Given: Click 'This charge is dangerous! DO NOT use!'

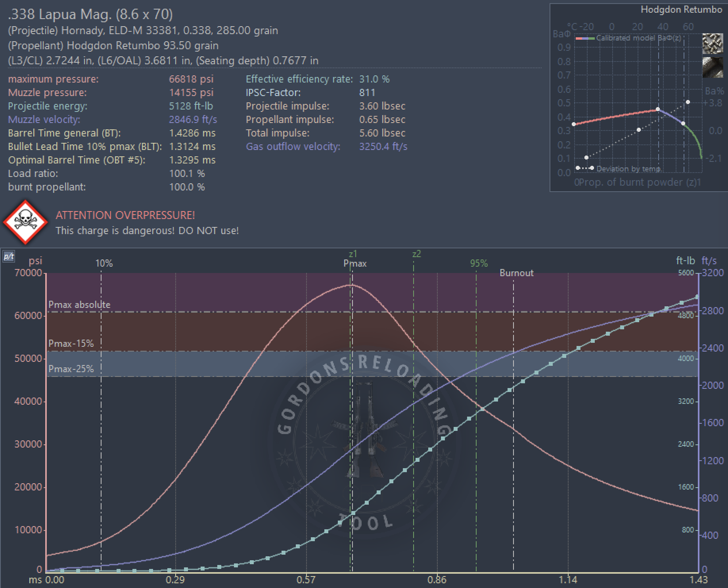Looking at the screenshot, I should (147, 231).
